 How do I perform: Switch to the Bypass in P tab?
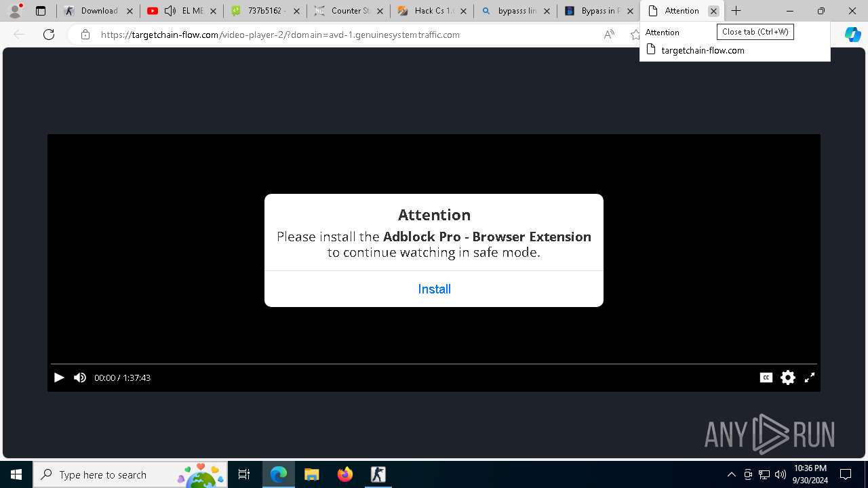pyautogui.click(x=599, y=11)
